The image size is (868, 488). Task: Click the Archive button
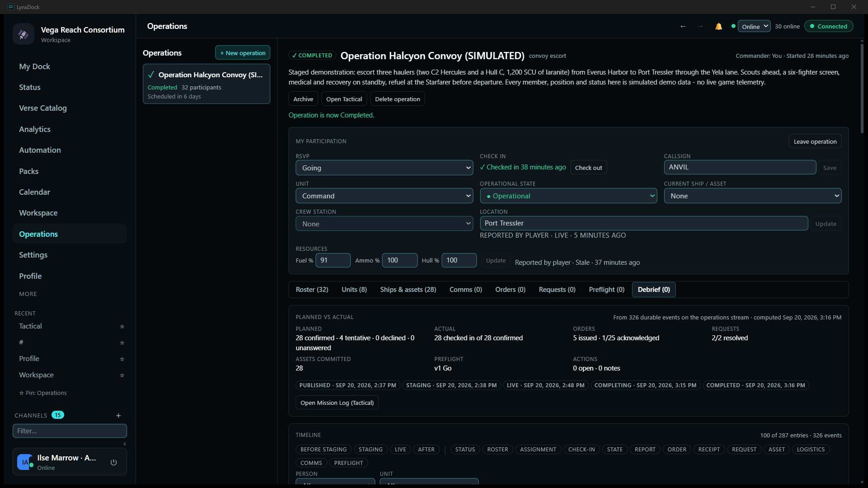(303, 99)
